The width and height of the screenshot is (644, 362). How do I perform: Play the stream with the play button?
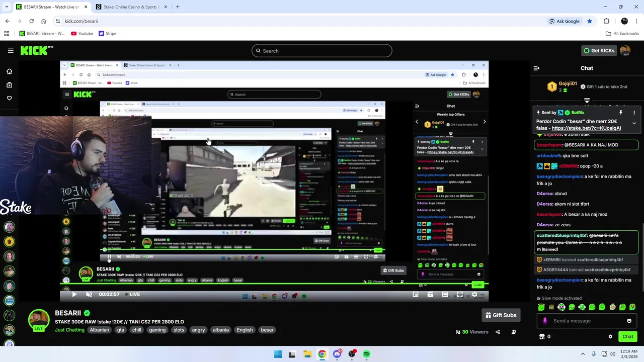(x=74, y=294)
